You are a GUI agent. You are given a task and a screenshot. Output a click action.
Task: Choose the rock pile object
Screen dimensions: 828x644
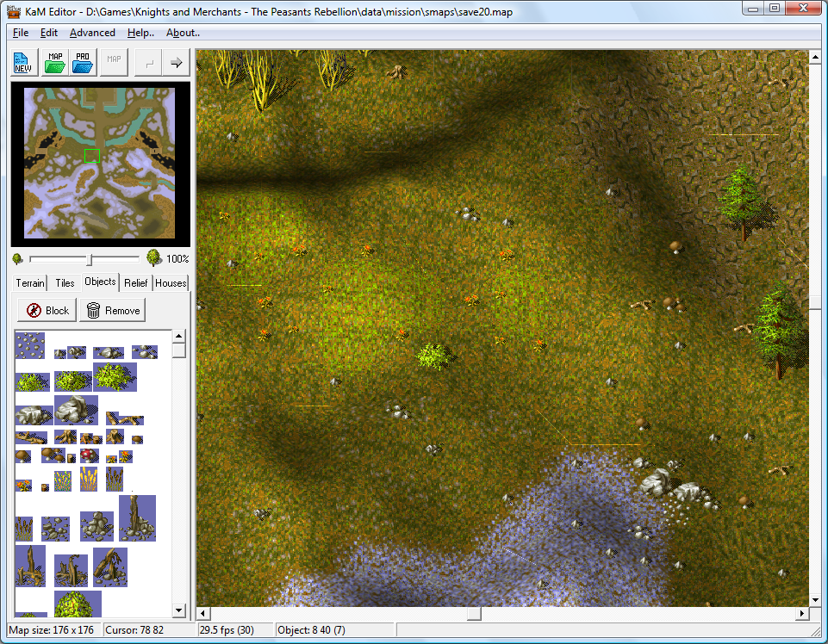click(96, 526)
